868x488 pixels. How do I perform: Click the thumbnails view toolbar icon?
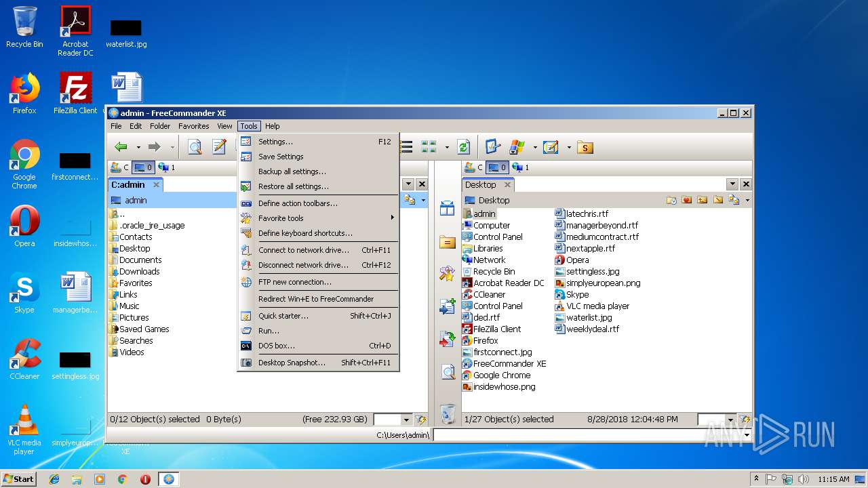429,147
